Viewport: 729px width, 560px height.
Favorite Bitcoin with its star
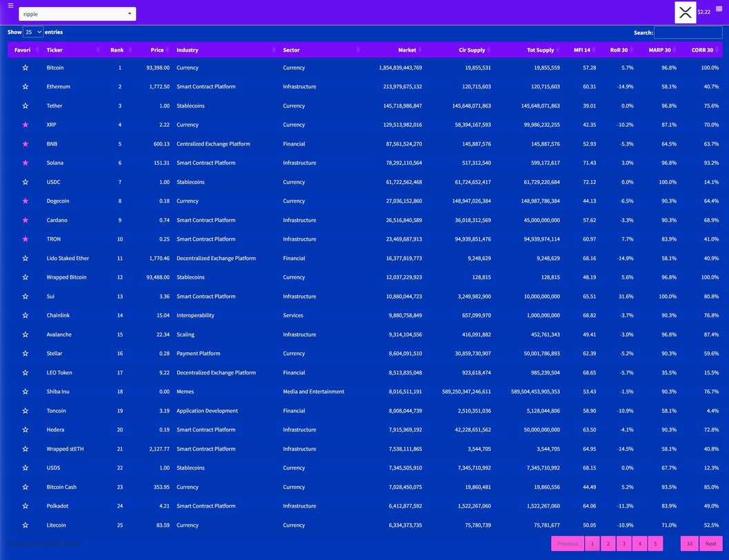tap(25, 68)
